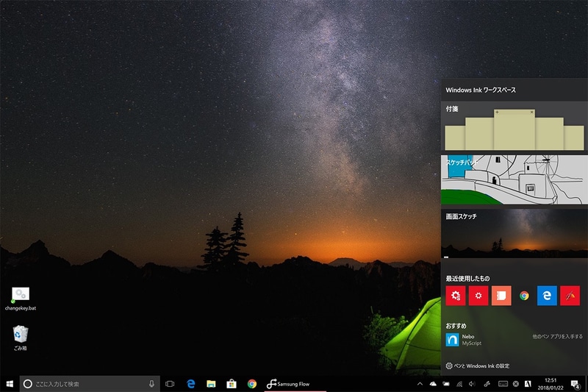Open ペンと Windows Ink の設定
Image resolution: width=588 pixels, height=392 pixels.
coord(477,366)
